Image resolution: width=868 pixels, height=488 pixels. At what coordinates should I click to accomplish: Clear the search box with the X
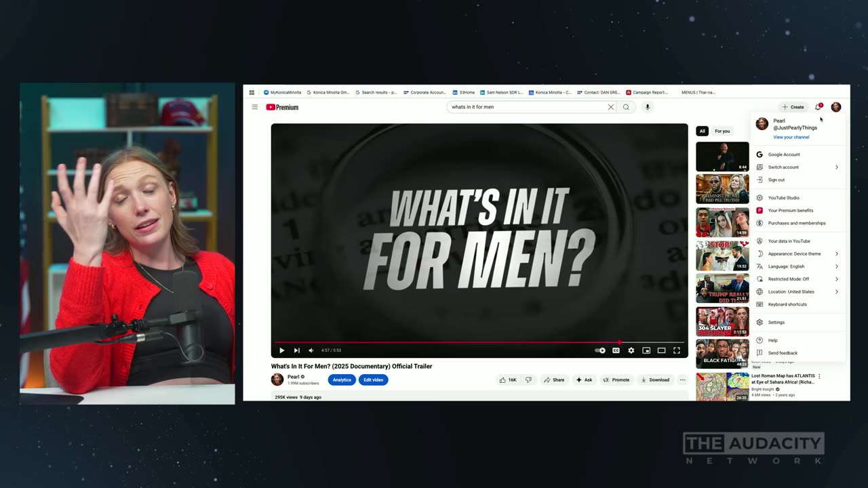tap(610, 107)
